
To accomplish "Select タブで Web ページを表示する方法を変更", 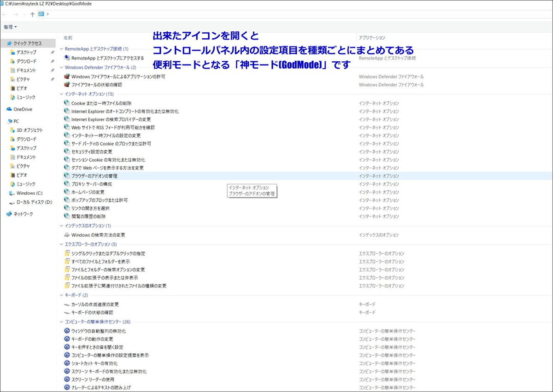I will (107, 168).
